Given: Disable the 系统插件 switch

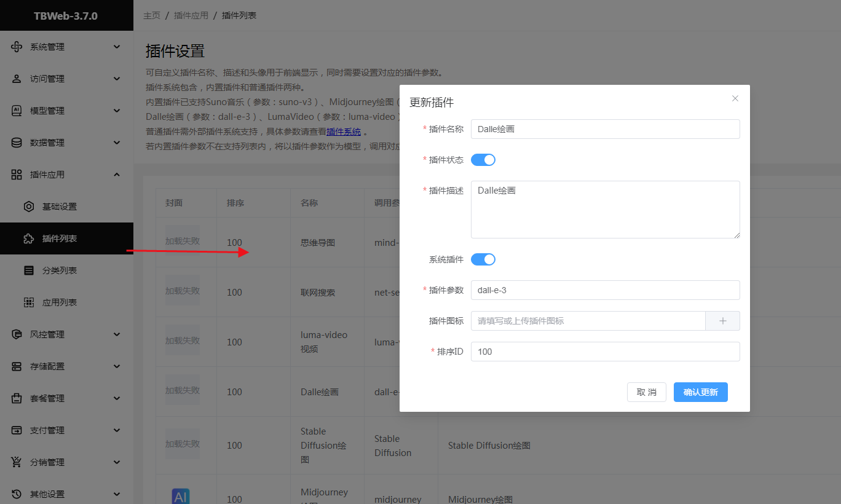Looking at the screenshot, I should (x=483, y=259).
